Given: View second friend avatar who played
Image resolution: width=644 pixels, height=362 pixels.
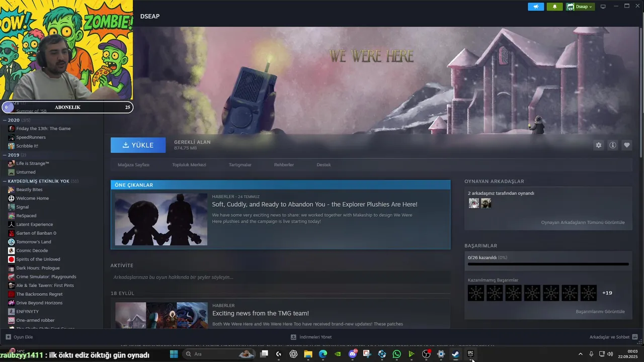Looking at the screenshot, I should coord(486,203).
